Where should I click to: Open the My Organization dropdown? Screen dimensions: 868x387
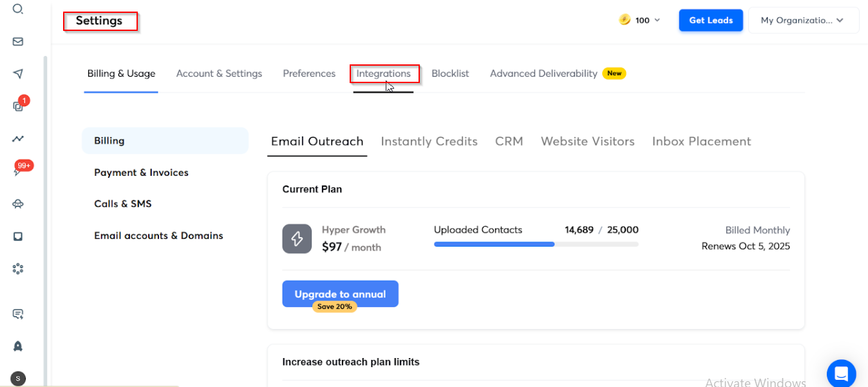(803, 20)
